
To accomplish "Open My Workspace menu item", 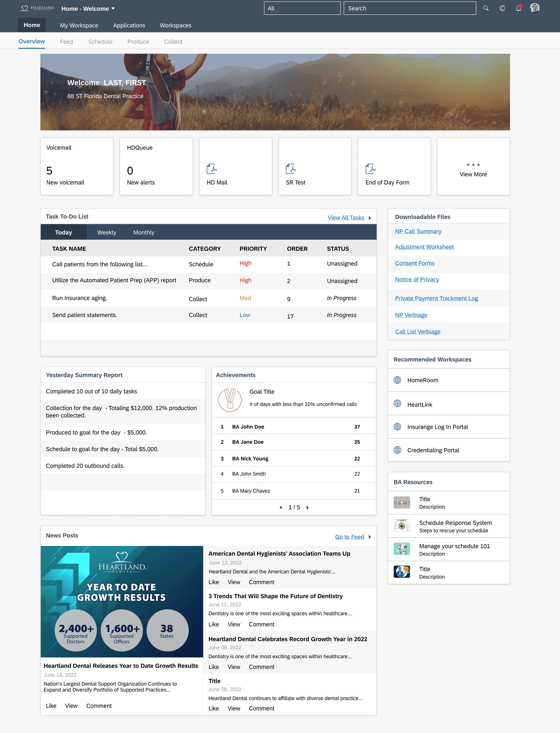I will (79, 25).
